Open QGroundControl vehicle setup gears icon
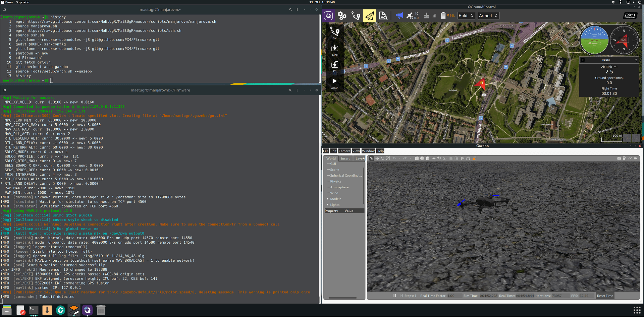 [x=342, y=16]
